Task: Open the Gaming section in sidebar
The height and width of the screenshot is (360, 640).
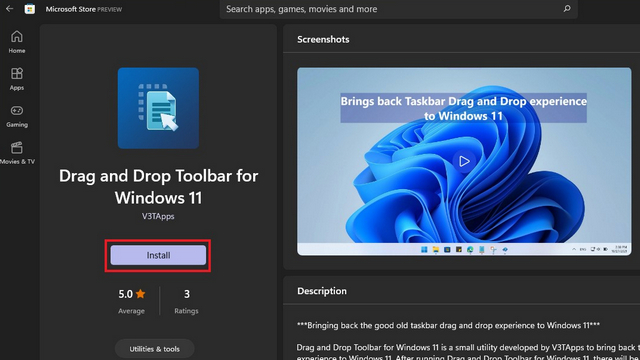Action: pos(17,116)
